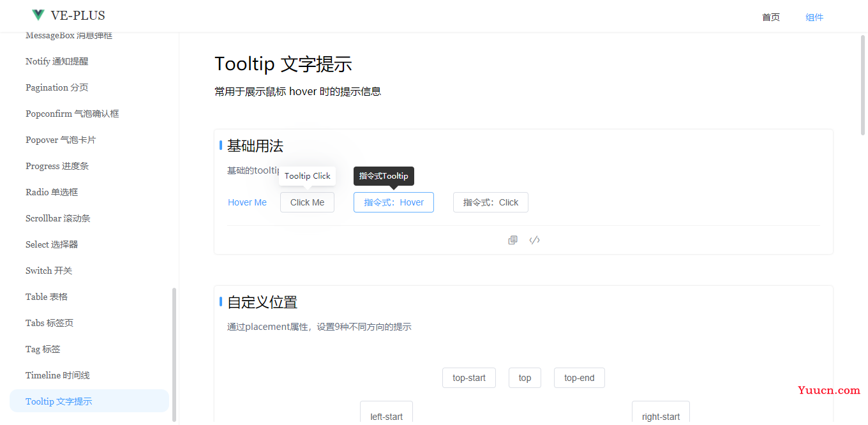Screen dimensions: 868x425
Task: Click the 通过placement属性 description text
Action: pos(319,327)
